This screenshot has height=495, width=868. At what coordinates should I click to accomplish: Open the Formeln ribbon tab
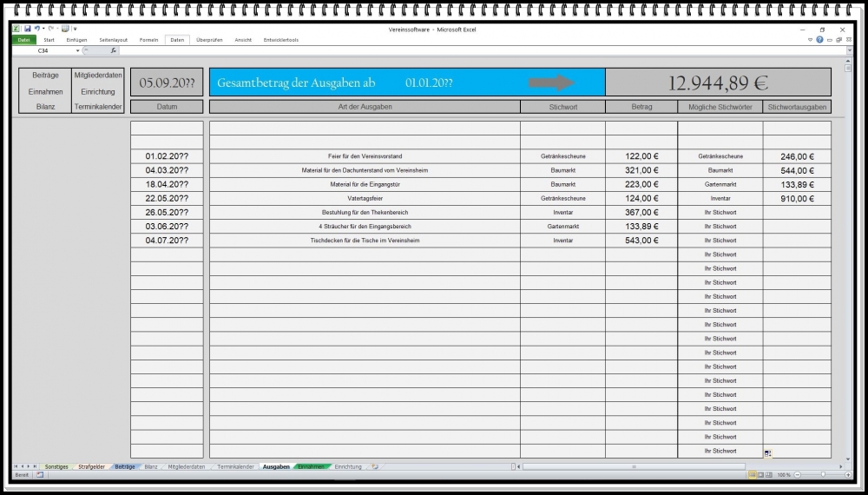(x=148, y=40)
